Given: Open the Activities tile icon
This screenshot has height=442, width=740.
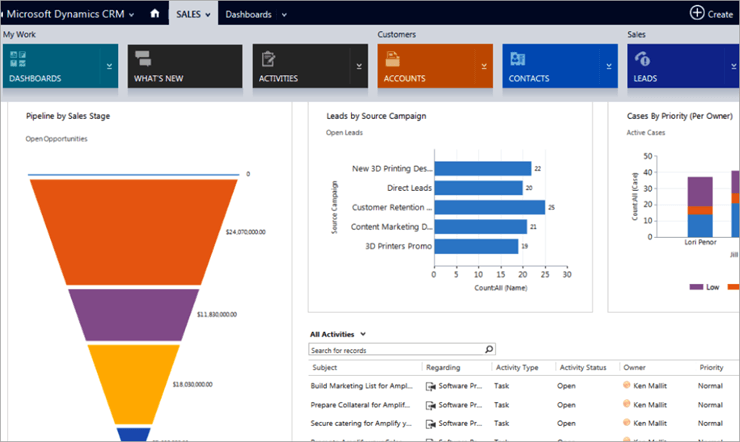Looking at the screenshot, I should [269, 59].
